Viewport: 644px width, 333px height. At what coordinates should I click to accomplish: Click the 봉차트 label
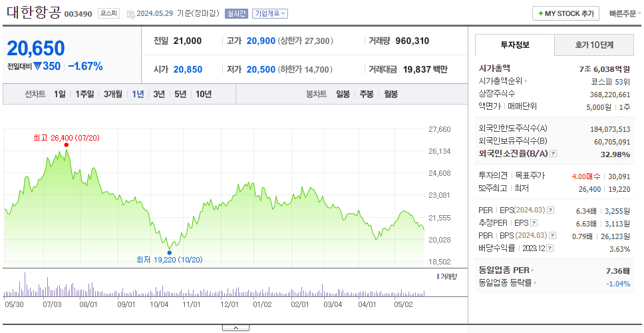pyautogui.click(x=316, y=94)
